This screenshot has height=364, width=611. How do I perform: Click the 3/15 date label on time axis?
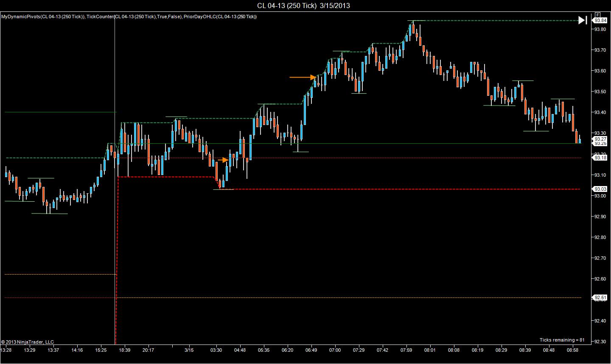point(189,350)
